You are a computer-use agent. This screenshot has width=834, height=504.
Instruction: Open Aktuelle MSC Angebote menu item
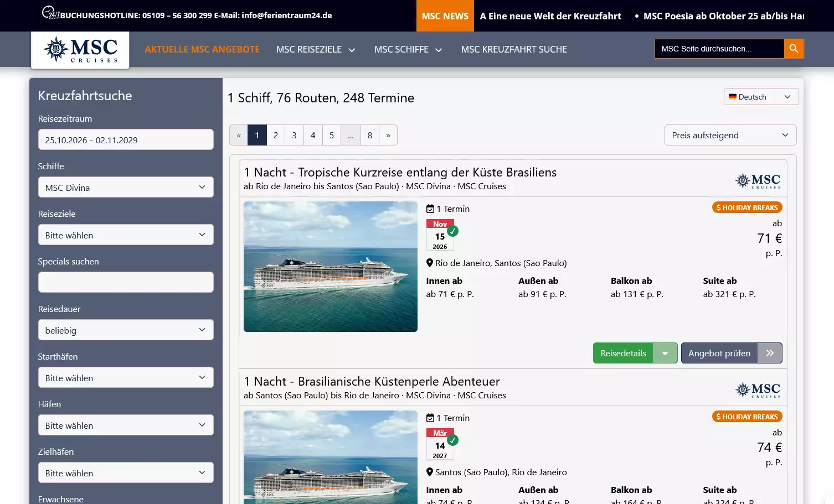click(202, 49)
